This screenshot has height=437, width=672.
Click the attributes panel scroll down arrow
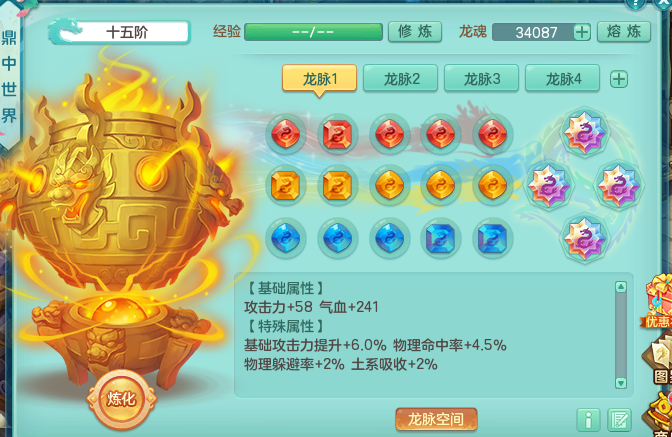click(x=621, y=383)
